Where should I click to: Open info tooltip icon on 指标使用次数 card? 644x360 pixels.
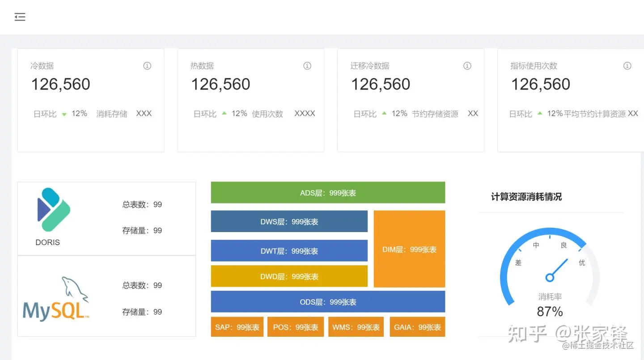[627, 66]
